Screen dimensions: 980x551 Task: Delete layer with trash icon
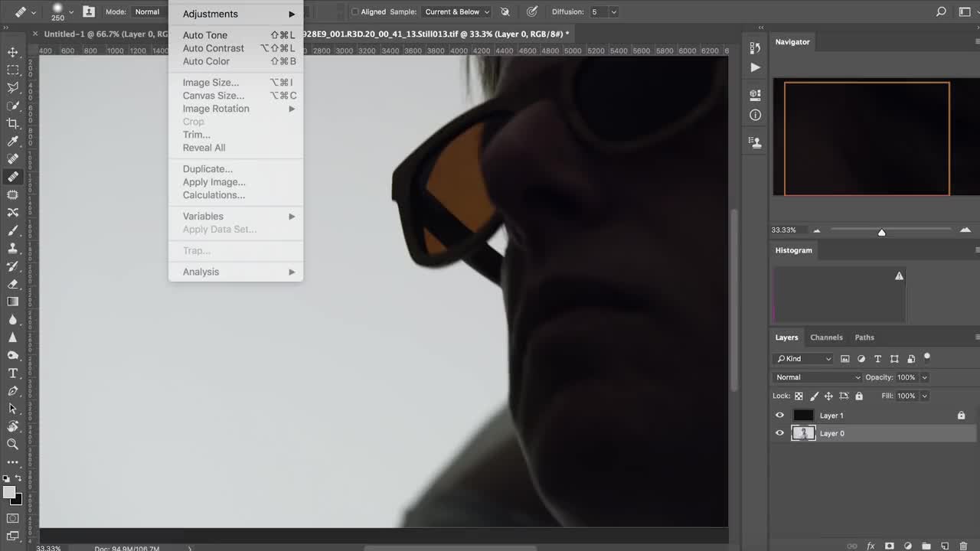tap(963, 546)
